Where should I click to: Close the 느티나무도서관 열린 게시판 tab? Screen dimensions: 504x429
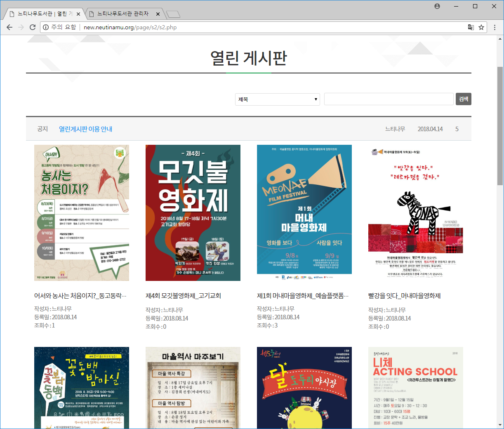pyautogui.click(x=78, y=14)
